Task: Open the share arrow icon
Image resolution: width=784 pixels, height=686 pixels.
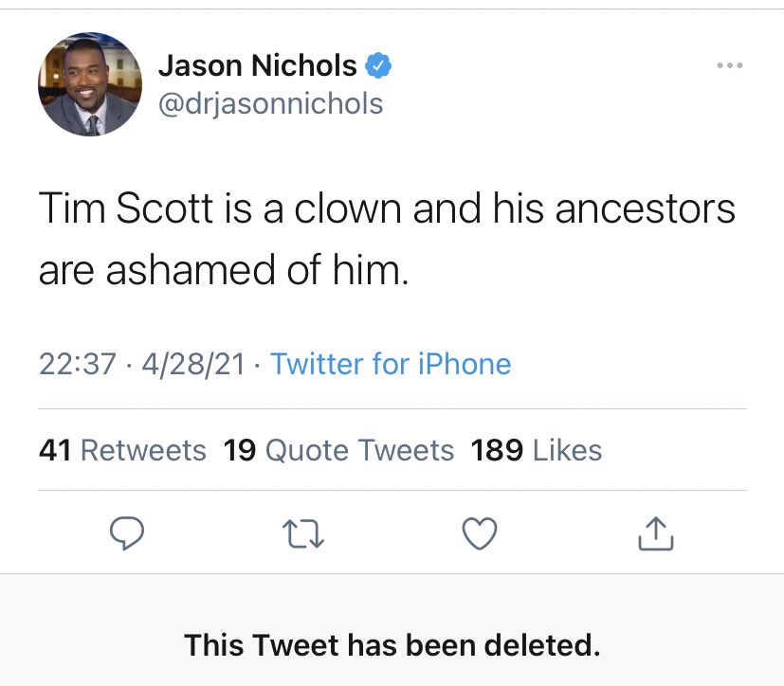Action: (x=655, y=533)
